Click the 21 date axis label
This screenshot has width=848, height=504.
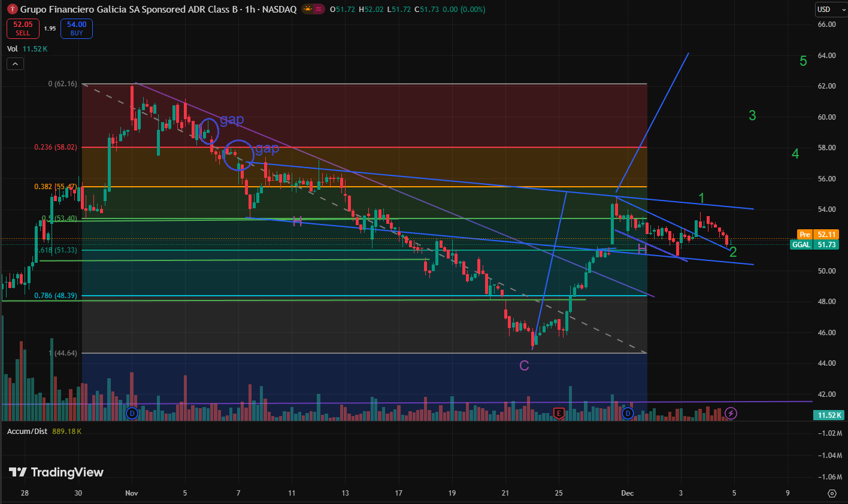point(505,493)
